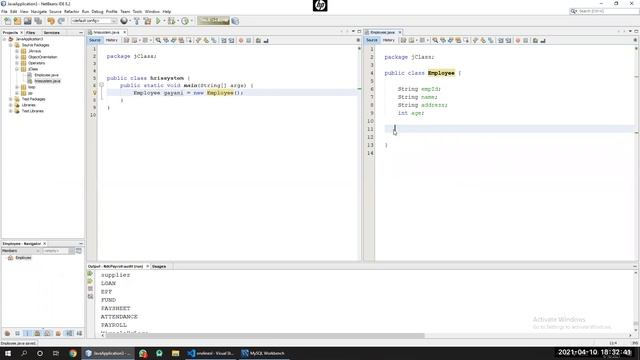Open the Refactor menu
The image size is (640, 360).
click(71, 11)
